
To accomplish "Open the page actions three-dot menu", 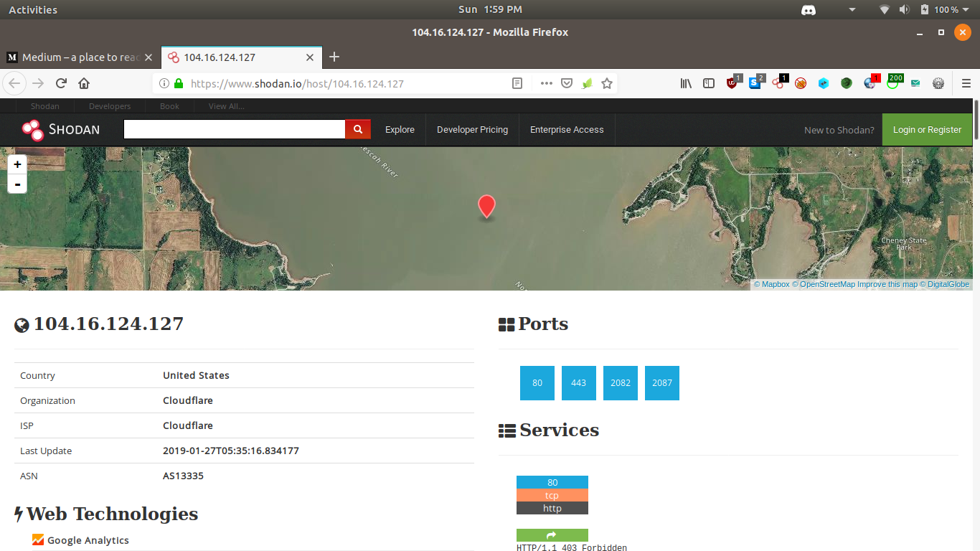I will click(x=547, y=83).
